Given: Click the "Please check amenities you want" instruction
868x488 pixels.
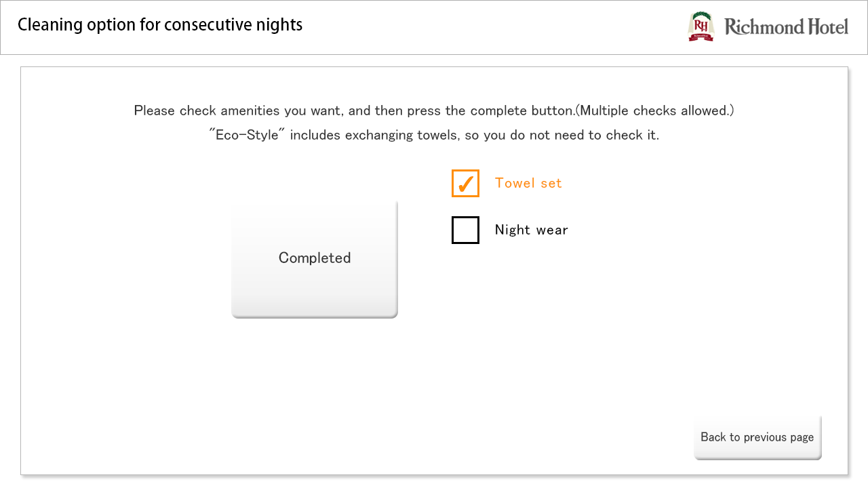Looking at the screenshot, I should tap(239, 110).
